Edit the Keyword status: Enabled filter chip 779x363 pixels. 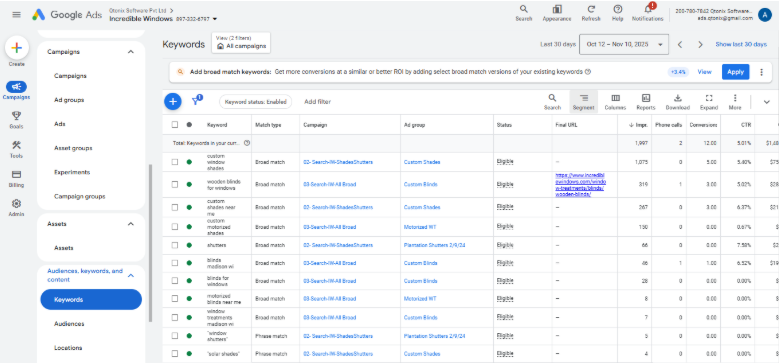pos(255,102)
